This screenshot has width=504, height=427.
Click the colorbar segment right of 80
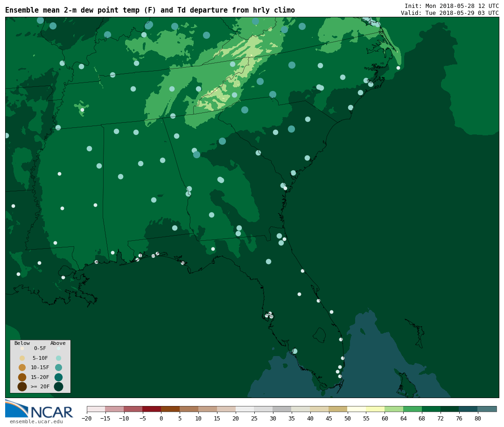click(487, 409)
